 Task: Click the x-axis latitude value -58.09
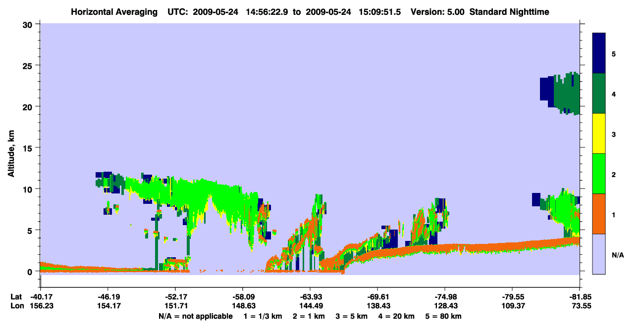242,297
